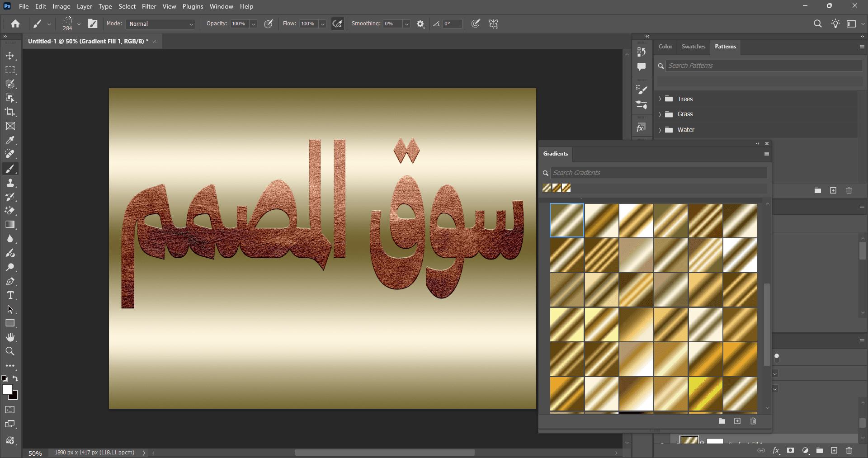Create new gradient in Gradients panel
Viewport: 868px width, 458px height.
coord(737,421)
